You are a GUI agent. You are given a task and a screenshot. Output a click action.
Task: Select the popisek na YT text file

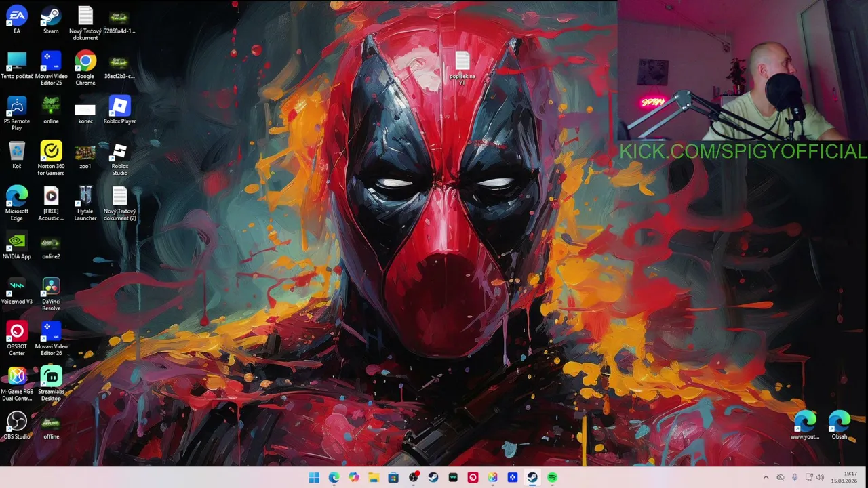(462, 68)
